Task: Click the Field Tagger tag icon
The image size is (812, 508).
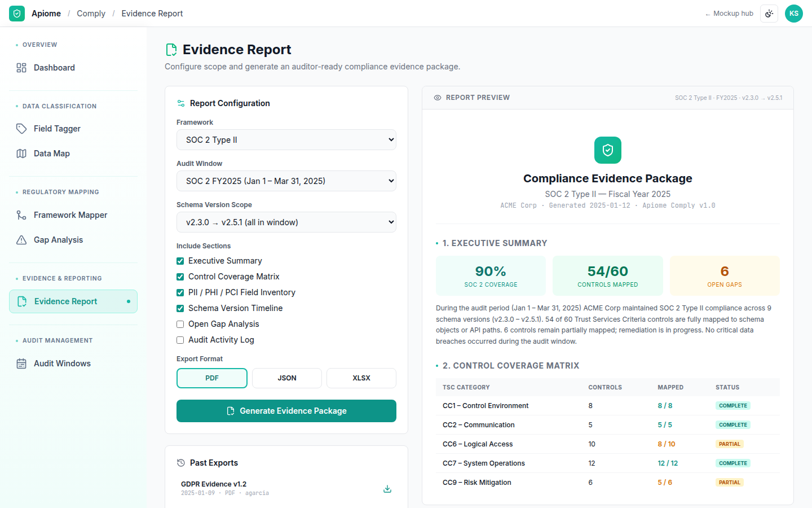Action: 21,129
